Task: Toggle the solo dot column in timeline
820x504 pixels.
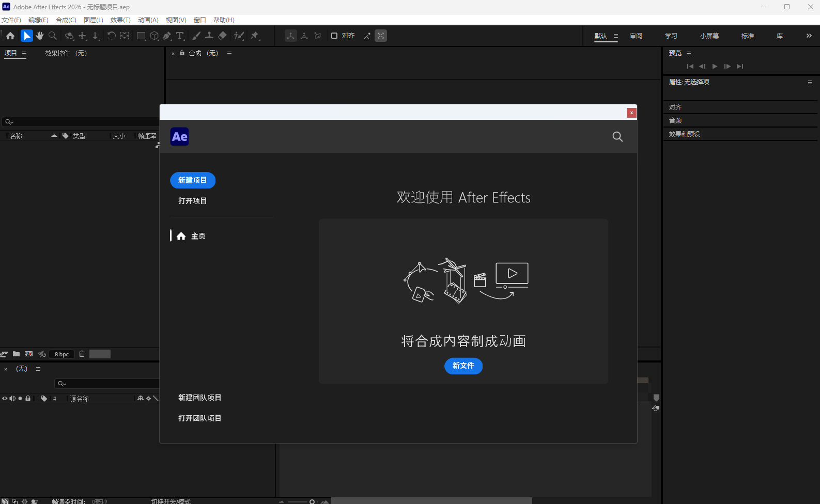Action: (x=20, y=399)
